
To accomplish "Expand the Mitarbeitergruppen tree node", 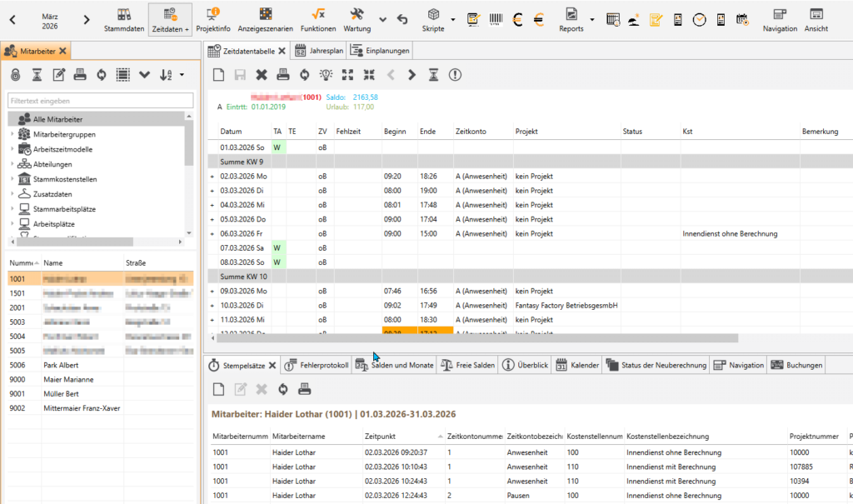I will (12, 135).
